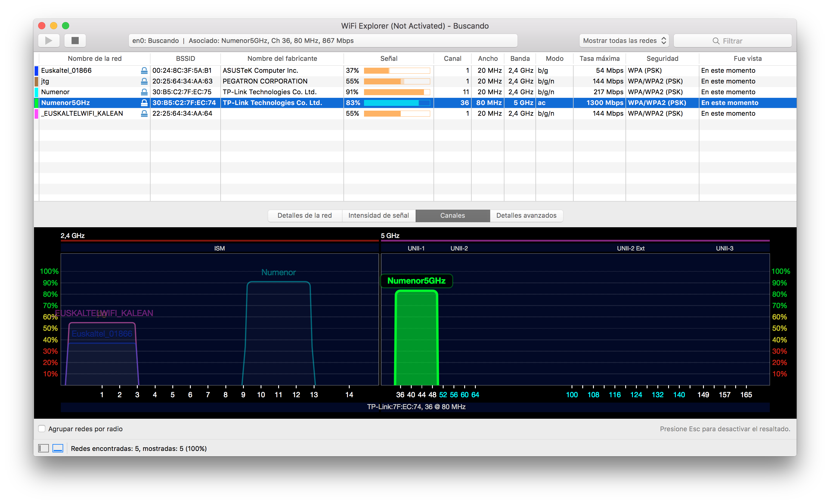Viewport: 830px width, 504px height.
Task: Click the stop scan button
Action: tap(75, 41)
